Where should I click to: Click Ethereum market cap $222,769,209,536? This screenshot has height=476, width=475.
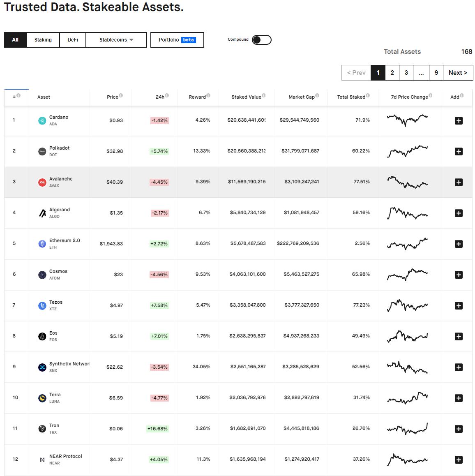298,243
